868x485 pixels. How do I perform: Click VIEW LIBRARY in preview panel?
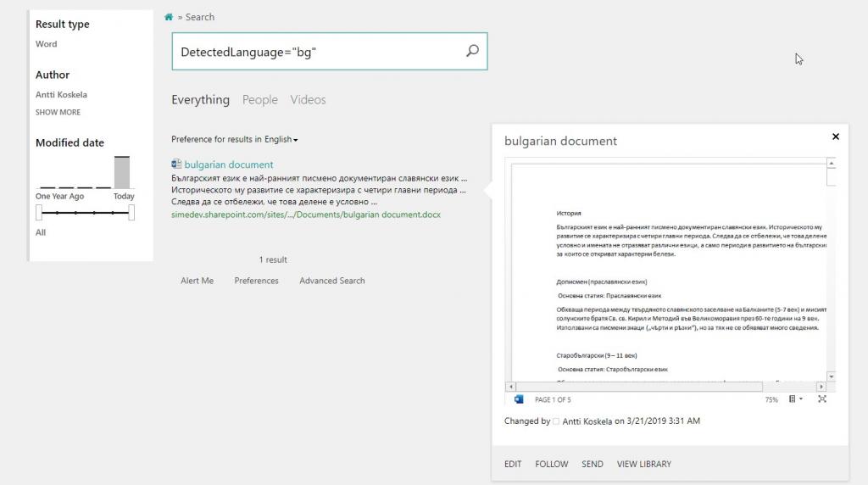point(643,464)
